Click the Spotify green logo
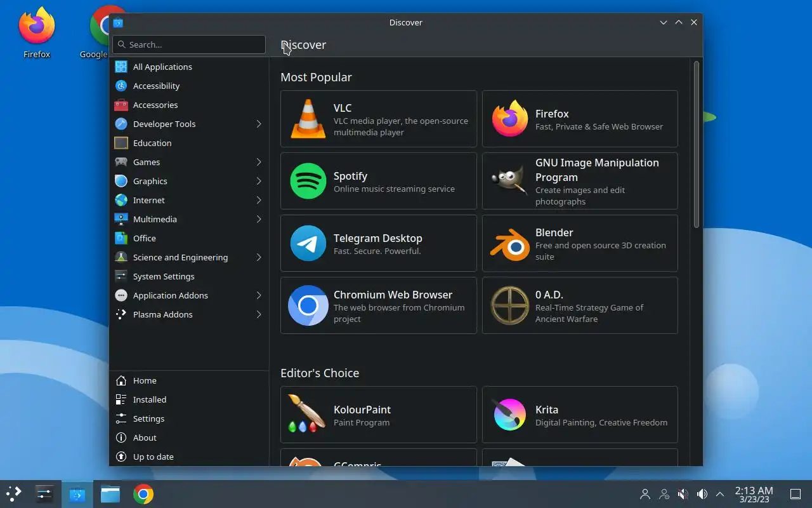812x508 pixels. pyautogui.click(x=308, y=181)
